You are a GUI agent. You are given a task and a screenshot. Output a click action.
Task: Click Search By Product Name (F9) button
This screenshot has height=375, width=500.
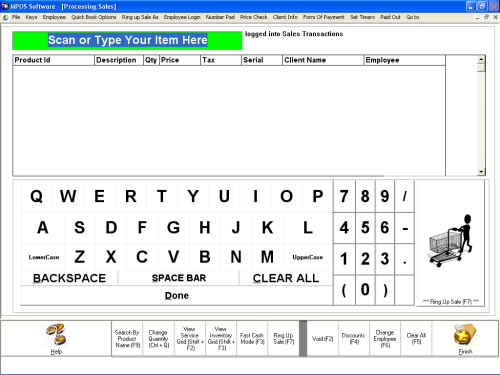tap(127, 339)
